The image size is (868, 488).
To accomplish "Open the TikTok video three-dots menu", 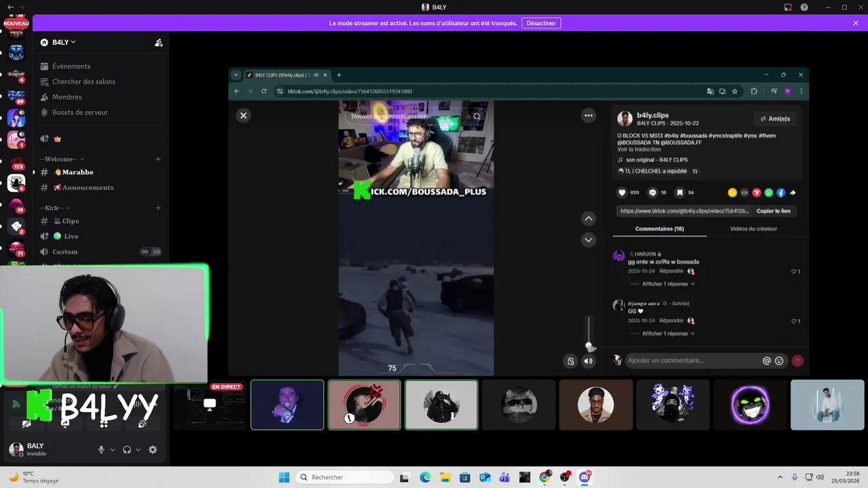I will pos(589,115).
